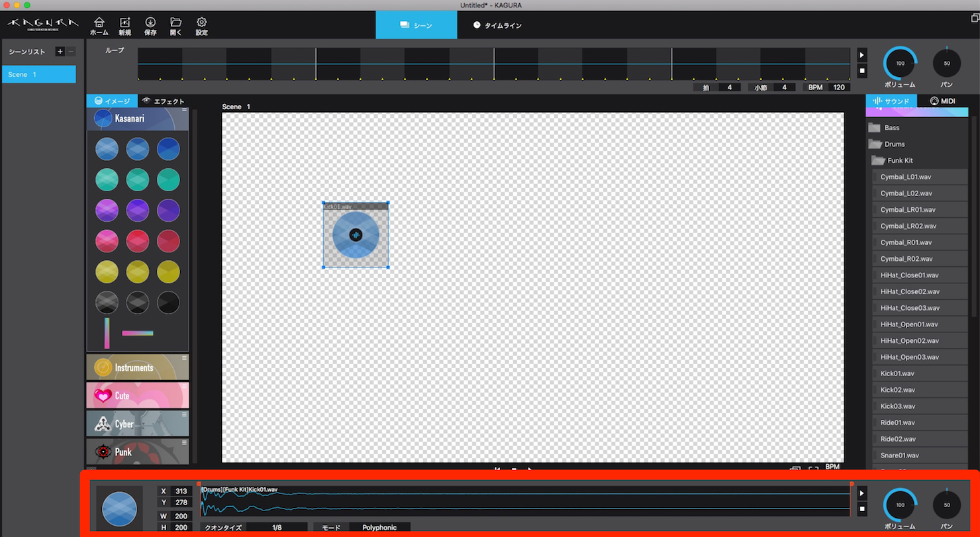Collapse Funk Kit folder
980x537 pixels.
tap(917, 160)
